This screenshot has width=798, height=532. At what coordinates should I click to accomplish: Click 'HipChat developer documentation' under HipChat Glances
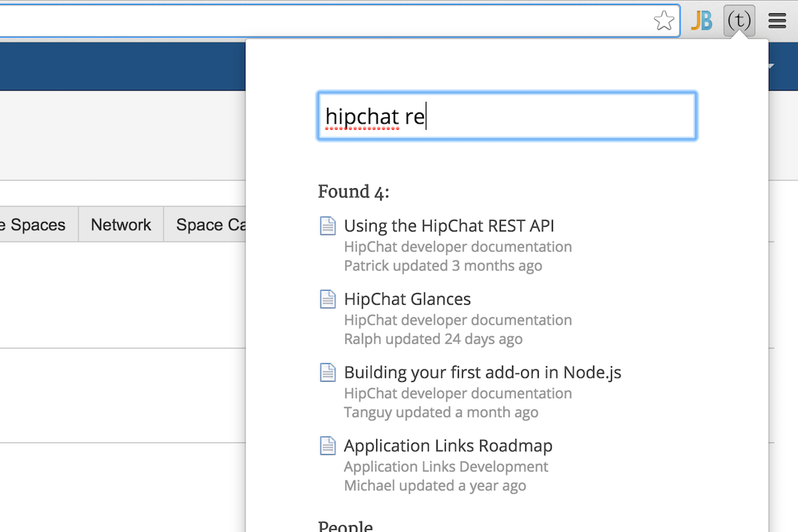tap(458, 320)
